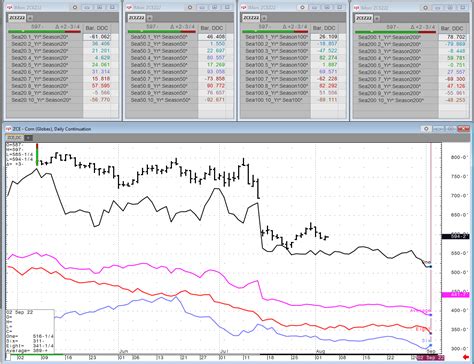474x364 pixels.
Task: Click CQG logo icon of Season200 monitor window
Action: (x=357, y=8)
